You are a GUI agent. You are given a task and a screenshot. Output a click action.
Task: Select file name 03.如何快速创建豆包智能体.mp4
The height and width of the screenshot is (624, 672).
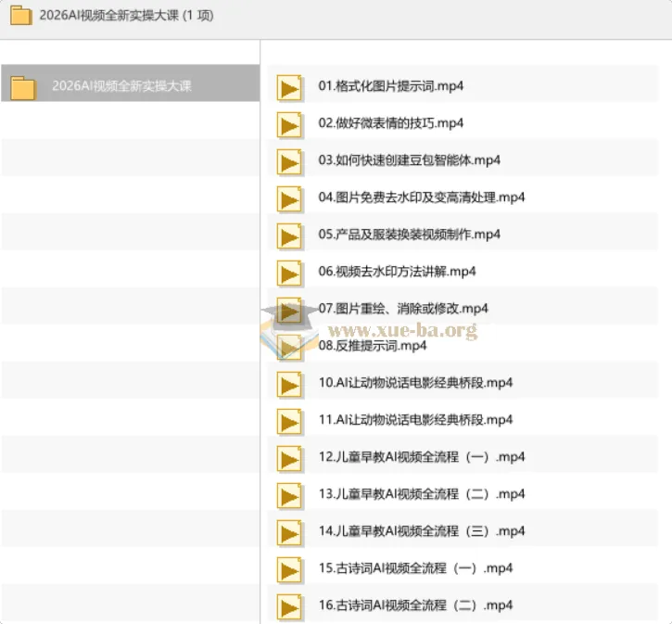(410, 159)
